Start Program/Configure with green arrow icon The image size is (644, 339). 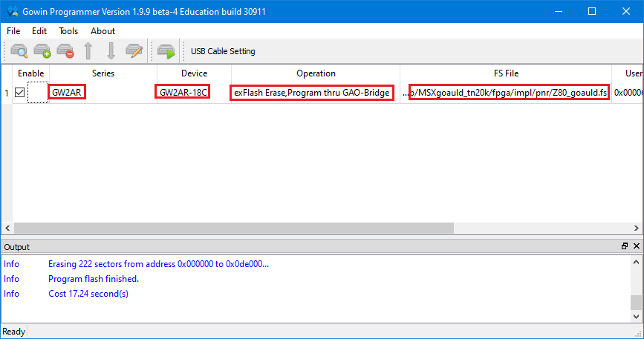(166, 52)
